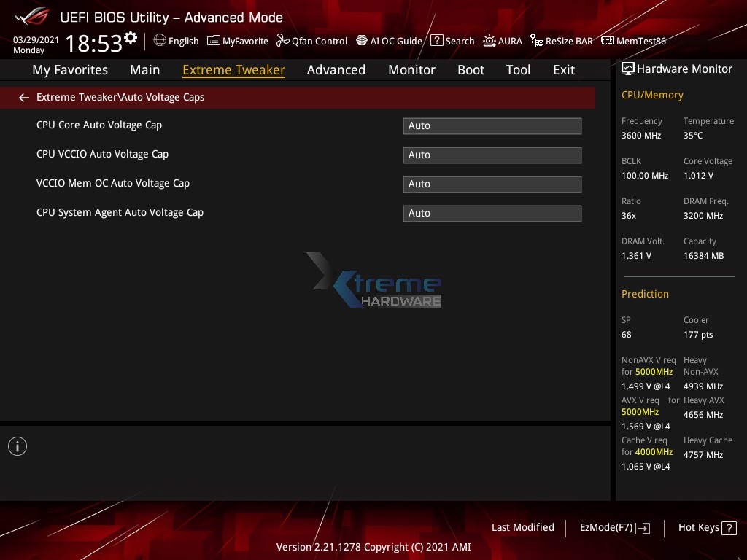Open Qfan Control from the top toolbar
The image size is (747, 560).
pos(311,41)
